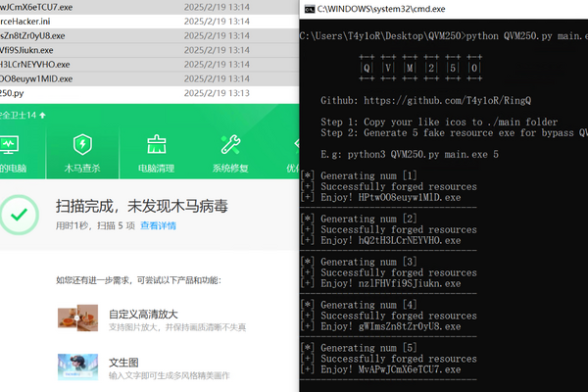The width and height of the screenshot is (588, 392).
Task: Click the 2025/2/19 13:13 date cell
Action: pos(217,93)
